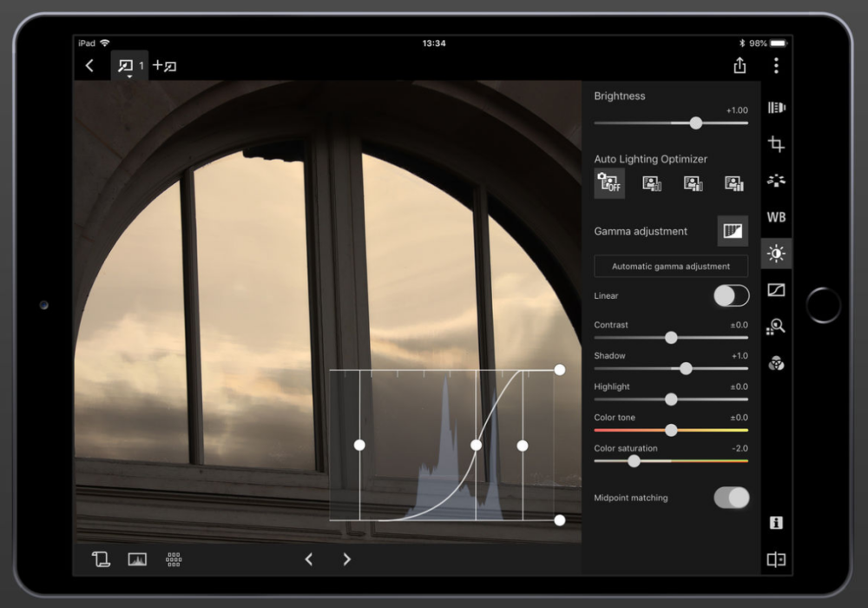The width and height of the screenshot is (868, 608).
Task: Go to next image with right chevron
Action: coord(346,559)
